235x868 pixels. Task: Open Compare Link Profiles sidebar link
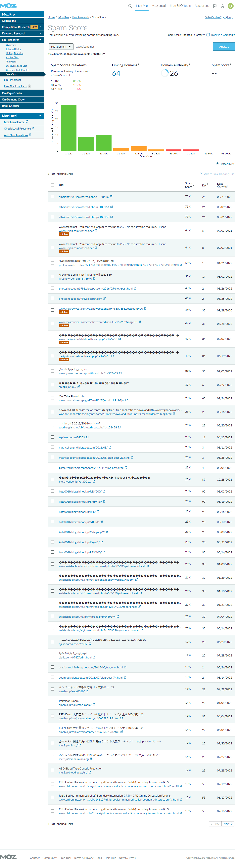(18, 70)
